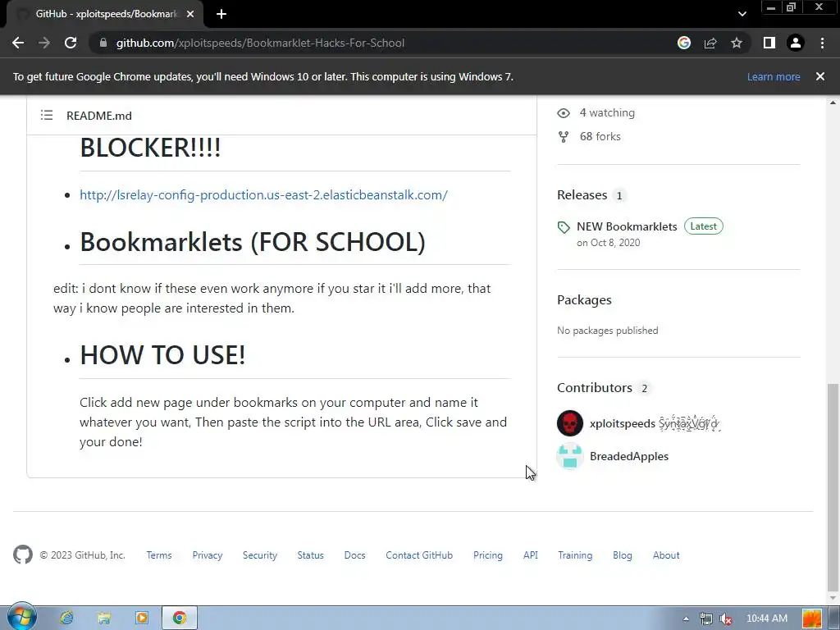
Task: Open the README table of contents
Action: click(x=47, y=115)
